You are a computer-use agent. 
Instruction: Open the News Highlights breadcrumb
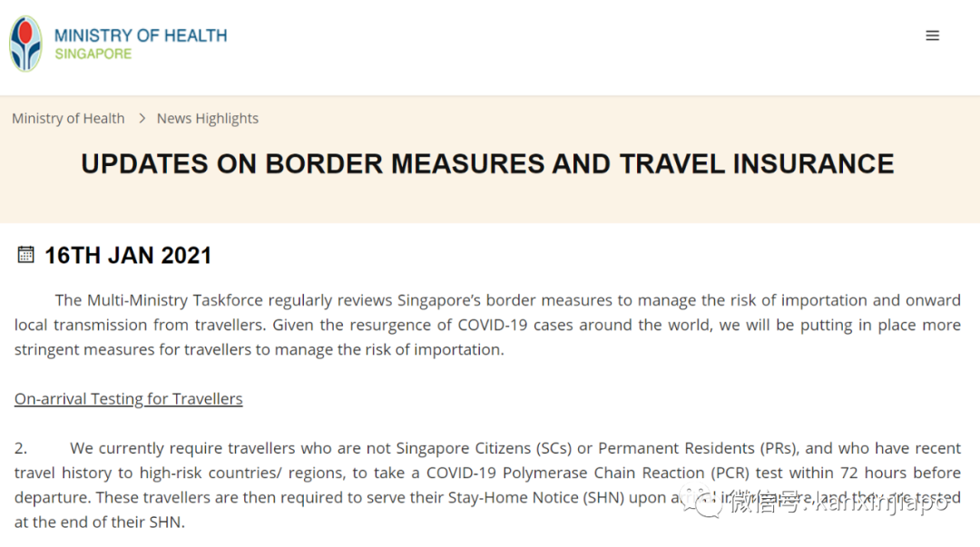coord(207,118)
